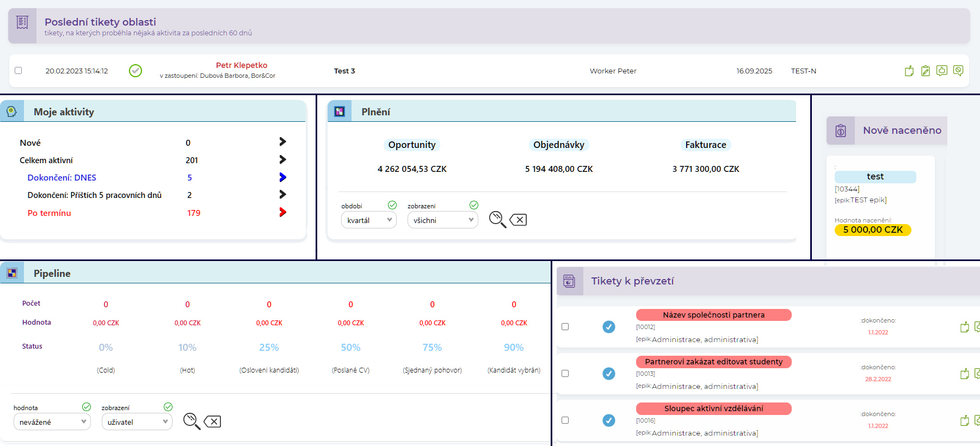Open the období dropdown showing kvartál
The image size is (980, 446).
click(368, 220)
